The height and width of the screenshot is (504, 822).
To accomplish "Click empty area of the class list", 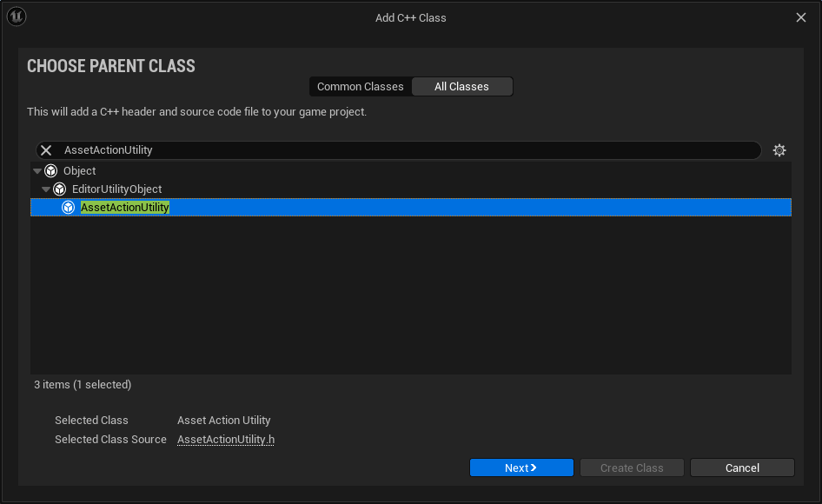I will point(410,295).
